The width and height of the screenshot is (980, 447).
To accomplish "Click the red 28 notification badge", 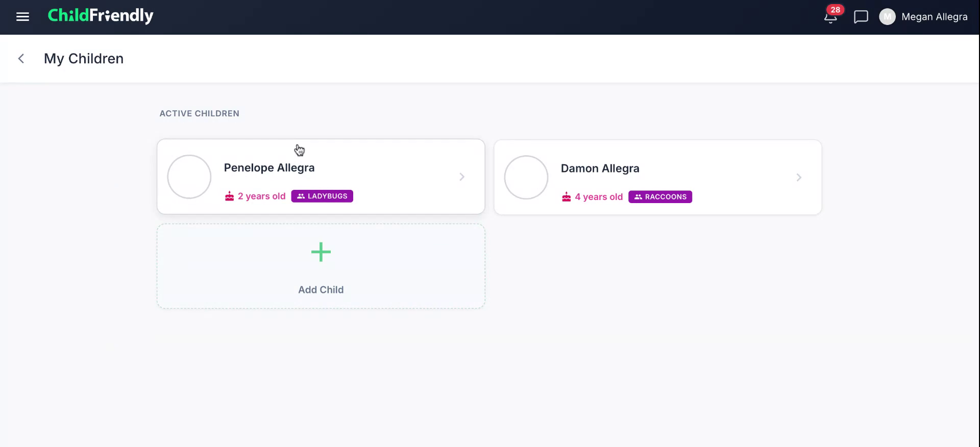I will coord(835,10).
